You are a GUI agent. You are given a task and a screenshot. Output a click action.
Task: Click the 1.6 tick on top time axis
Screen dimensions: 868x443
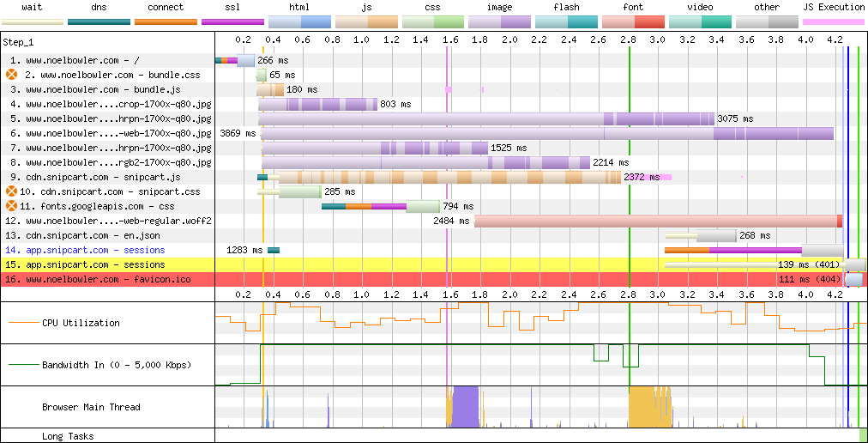450,39
